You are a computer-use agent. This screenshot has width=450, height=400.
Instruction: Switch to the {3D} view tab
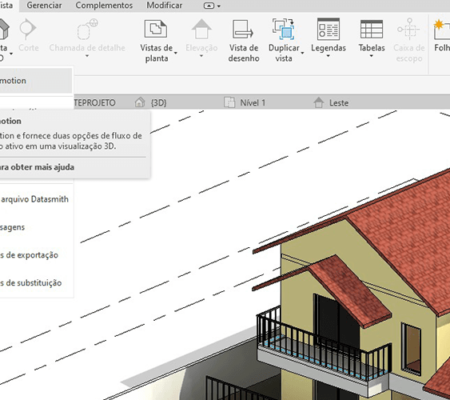point(151,103)
